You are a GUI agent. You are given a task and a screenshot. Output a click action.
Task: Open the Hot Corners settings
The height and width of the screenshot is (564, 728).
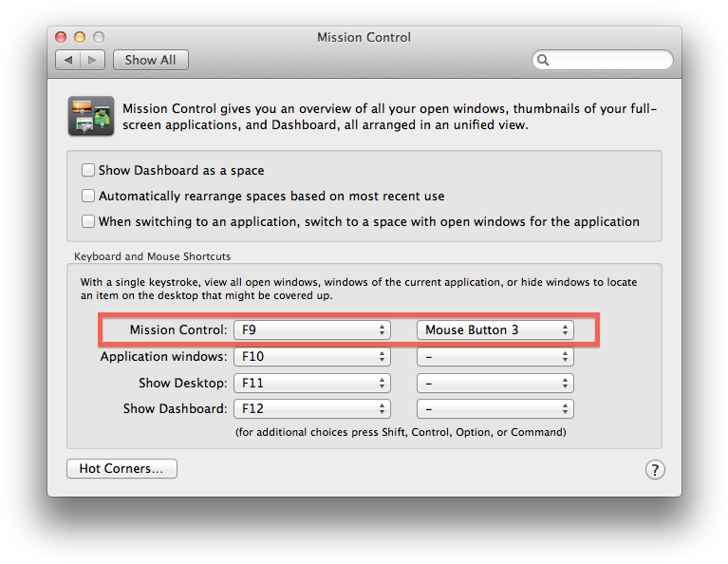click(x=121, y=468)
